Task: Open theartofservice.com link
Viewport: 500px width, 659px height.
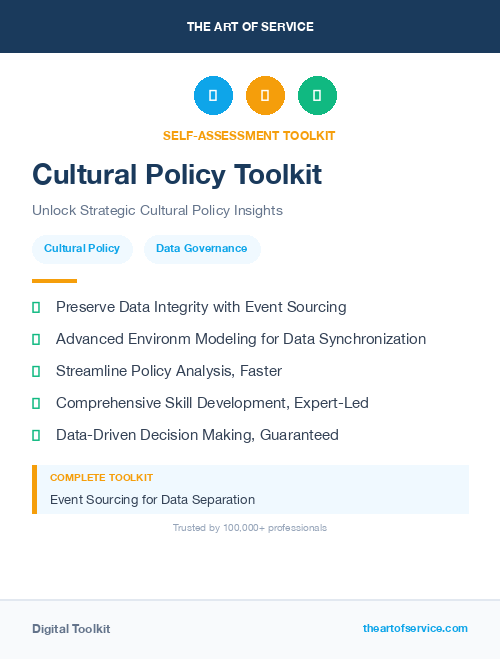Action: [415, 628]
